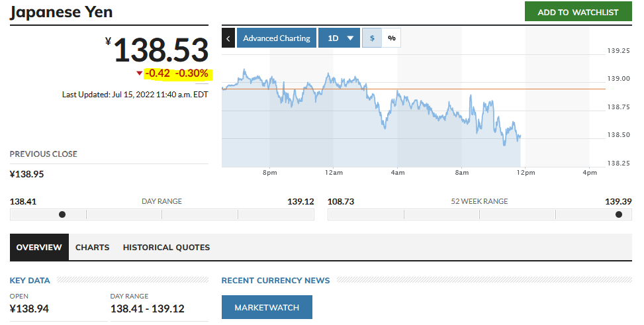Switch chart to percent (%) view
Screen dimensions: 644x325
point(391,38)
